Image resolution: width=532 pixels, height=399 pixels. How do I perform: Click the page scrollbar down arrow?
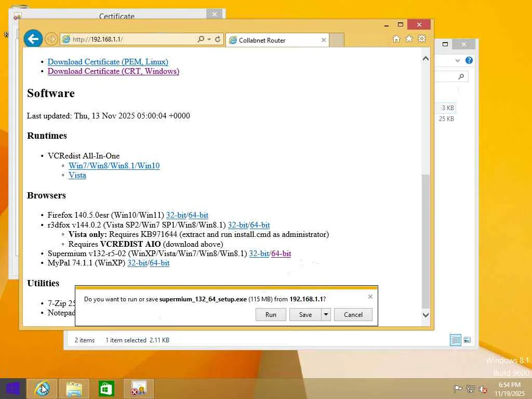pyautogui.click(x=426, y=315)
